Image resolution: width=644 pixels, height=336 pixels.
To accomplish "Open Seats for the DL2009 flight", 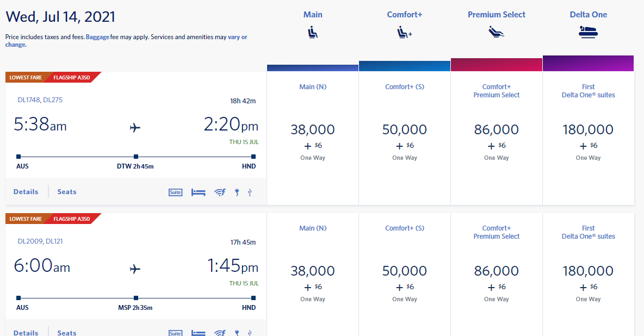I will pyautogui.click(x=67, y=333).
